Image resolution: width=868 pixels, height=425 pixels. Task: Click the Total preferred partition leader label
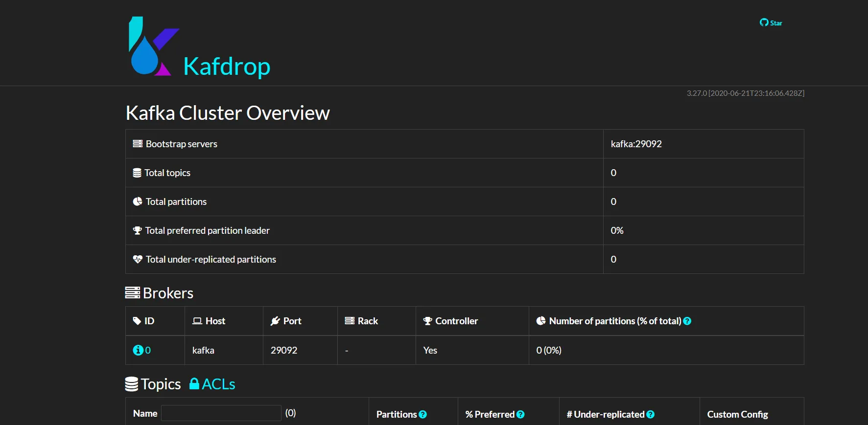pyautogui.click(x=208, y=230)
